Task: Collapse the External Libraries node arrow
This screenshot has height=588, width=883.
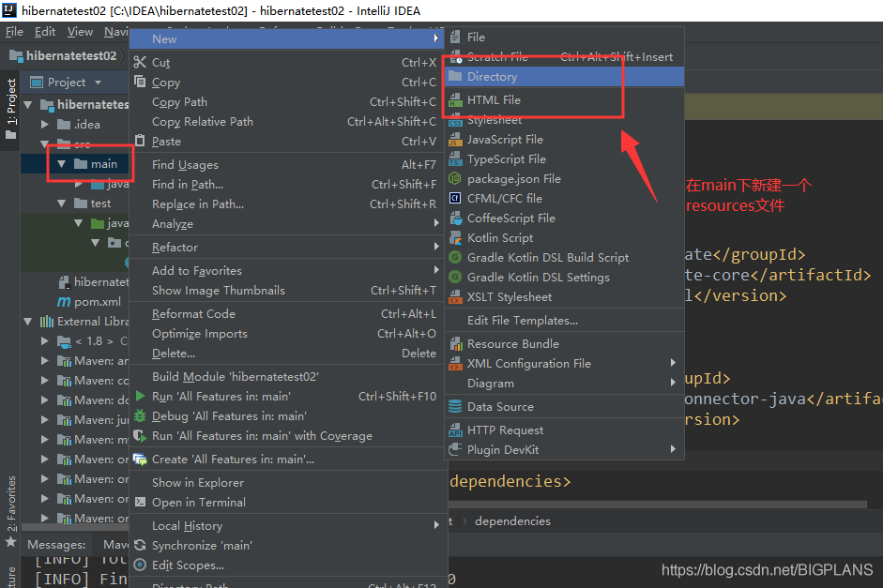Action: (27, 322)
